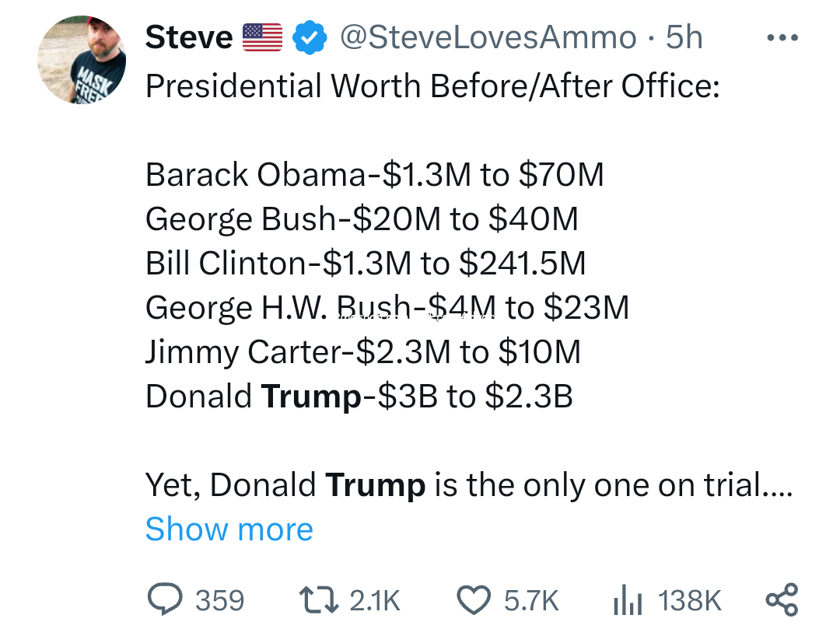Click the US flag emoji beside Steve

pyautogui.click(x=263, y=37)
